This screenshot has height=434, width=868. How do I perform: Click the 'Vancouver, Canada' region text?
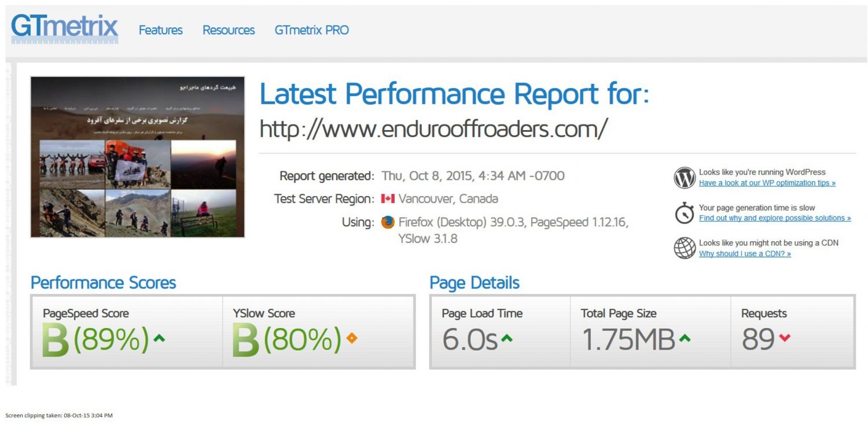pos(448,199)
